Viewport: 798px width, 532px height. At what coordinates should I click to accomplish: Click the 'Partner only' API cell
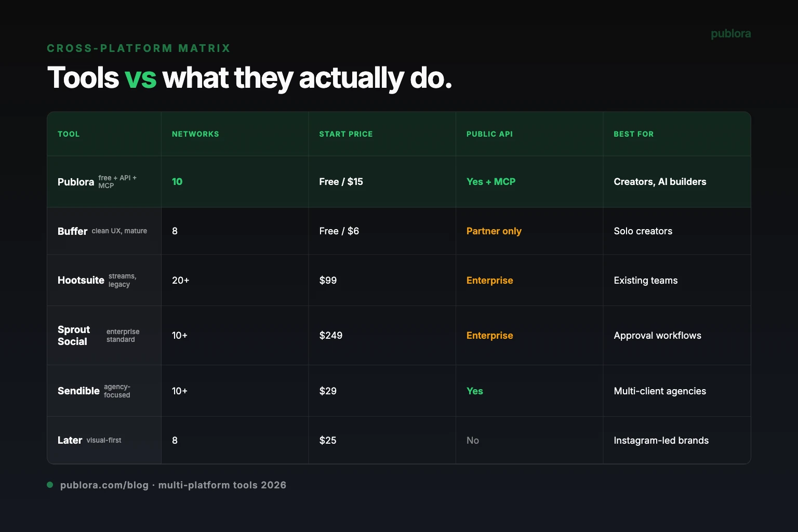pyautogui.click(x=494, y=231)
